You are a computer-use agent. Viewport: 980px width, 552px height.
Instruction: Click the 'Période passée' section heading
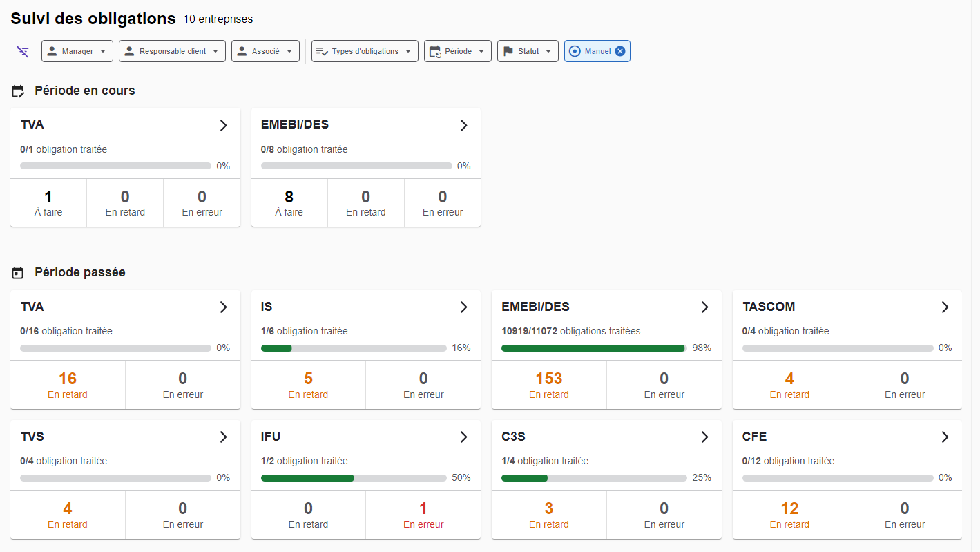[x=80, y=272]
